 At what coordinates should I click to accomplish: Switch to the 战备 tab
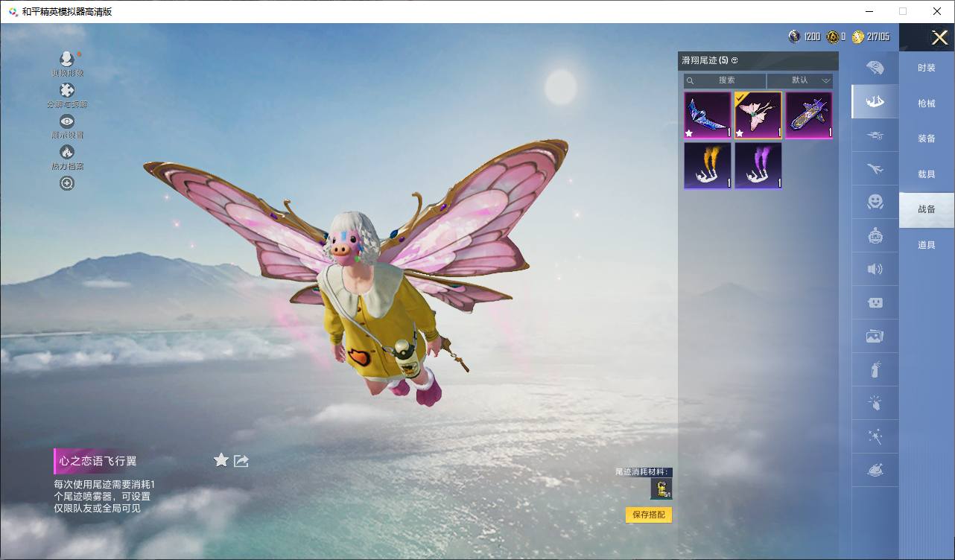[927, 209]
